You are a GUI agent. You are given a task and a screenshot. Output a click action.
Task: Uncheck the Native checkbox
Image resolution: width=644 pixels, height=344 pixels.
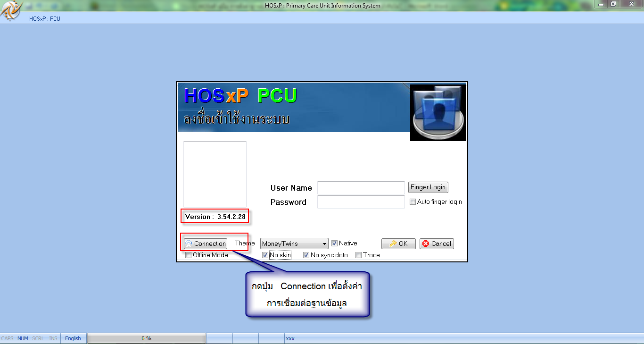point(334,243)
